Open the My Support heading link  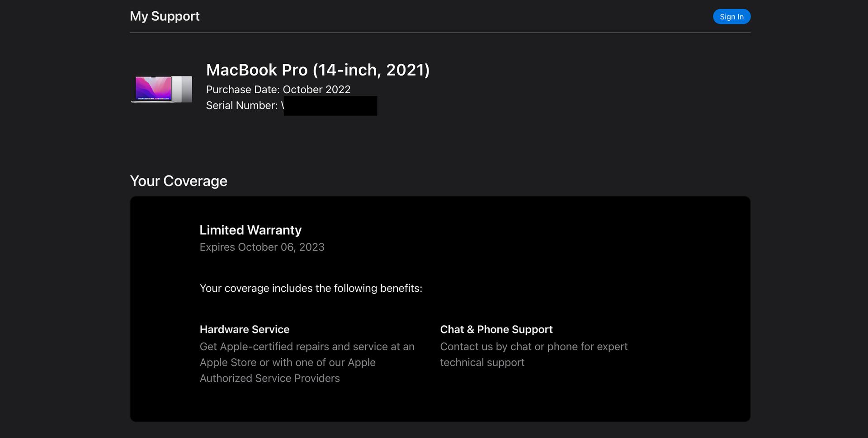(x=165, y=16)
